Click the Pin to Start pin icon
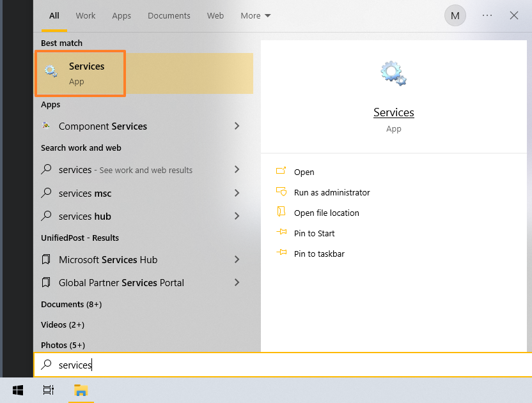The width and height of the screenshot is (532, 403). (281, 232)
